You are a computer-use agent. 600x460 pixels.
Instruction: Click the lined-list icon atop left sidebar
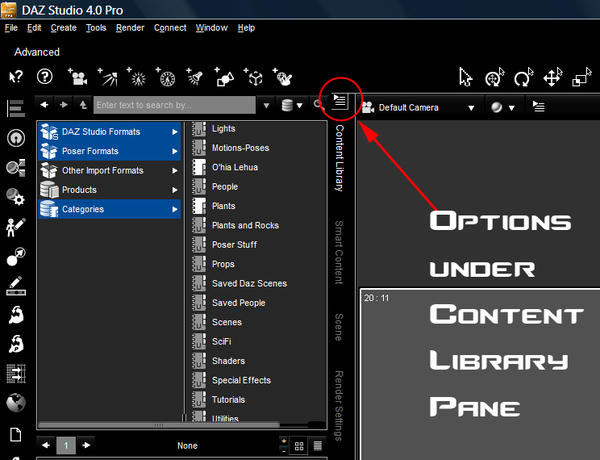[16, 108]
